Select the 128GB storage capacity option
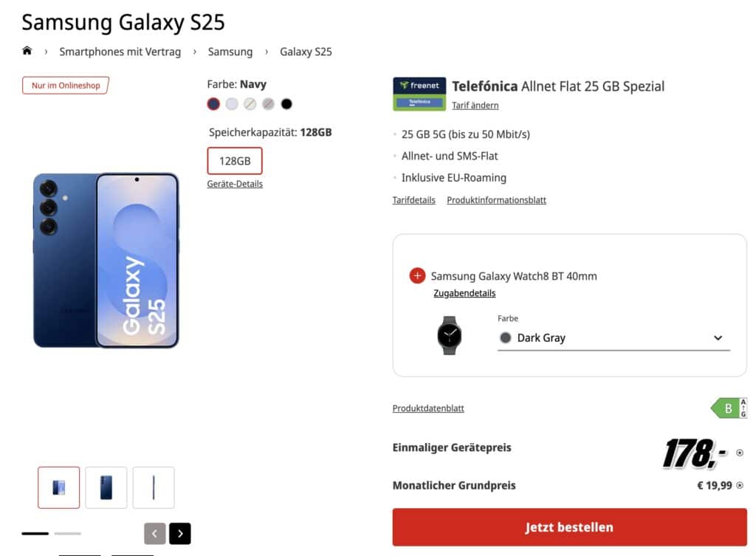 point(235,161)
